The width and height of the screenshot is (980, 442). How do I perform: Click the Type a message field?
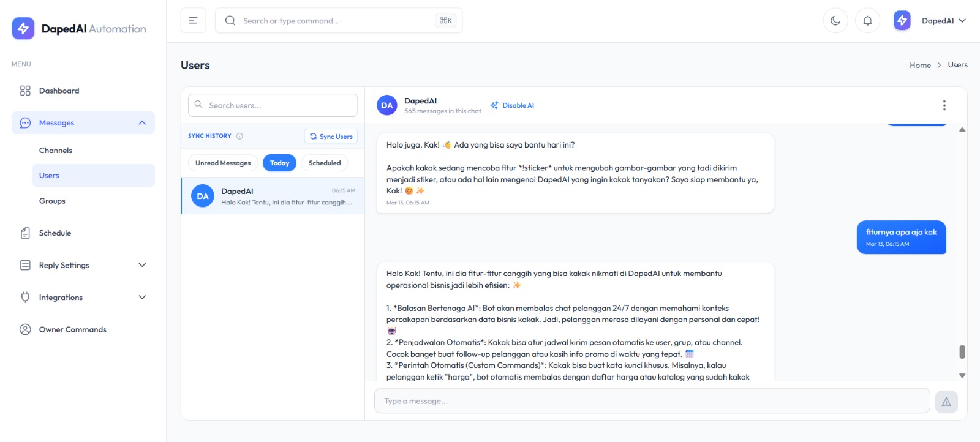pyautogui.click(x=652, y=402)
